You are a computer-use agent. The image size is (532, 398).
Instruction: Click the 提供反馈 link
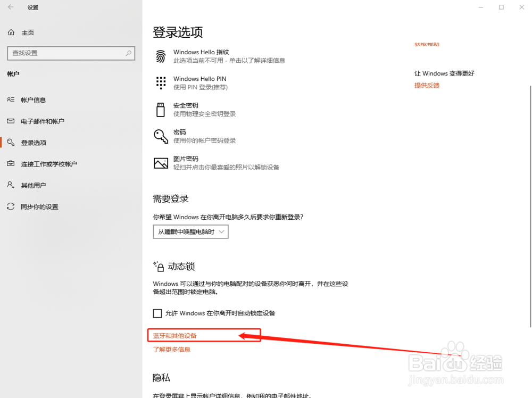pos(427,86)
